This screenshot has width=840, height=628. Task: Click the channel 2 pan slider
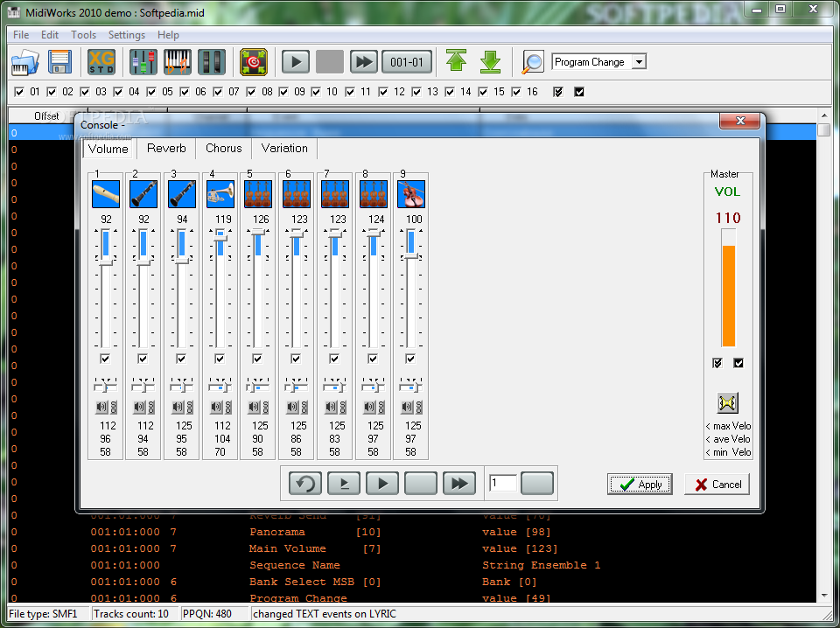(143, 385)
